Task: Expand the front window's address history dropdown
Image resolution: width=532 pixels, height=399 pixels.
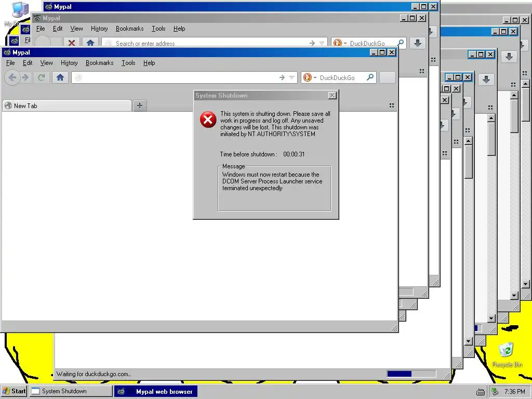Action: [291, 78]
